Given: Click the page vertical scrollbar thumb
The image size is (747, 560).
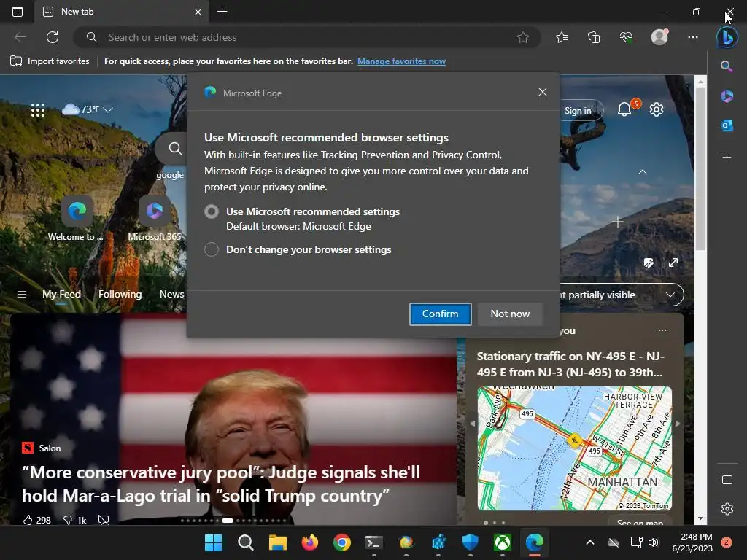Looking at the screenshot, I should pyautogui.click(x=700, y=168).
